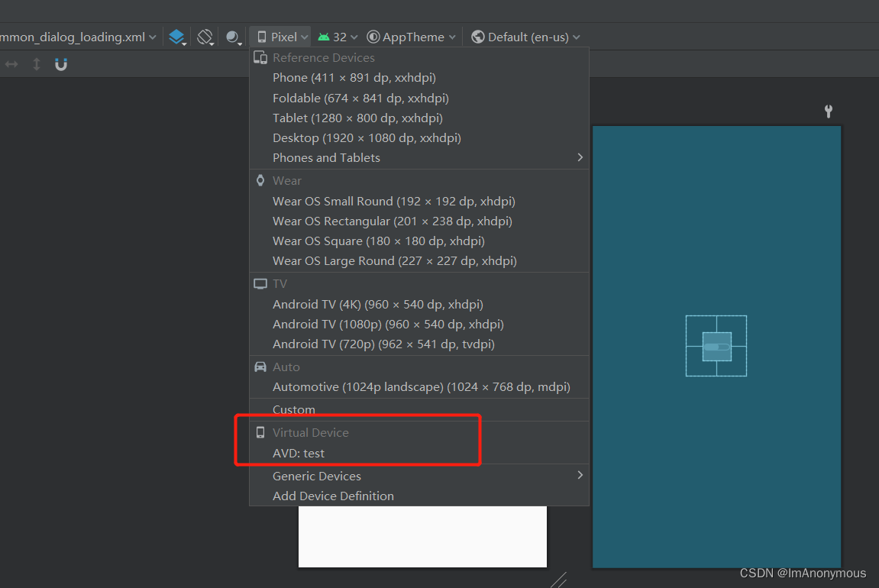Click the orientation/variant icon next to layers
This screenshot has width=879, height=588.
point(205,36)
